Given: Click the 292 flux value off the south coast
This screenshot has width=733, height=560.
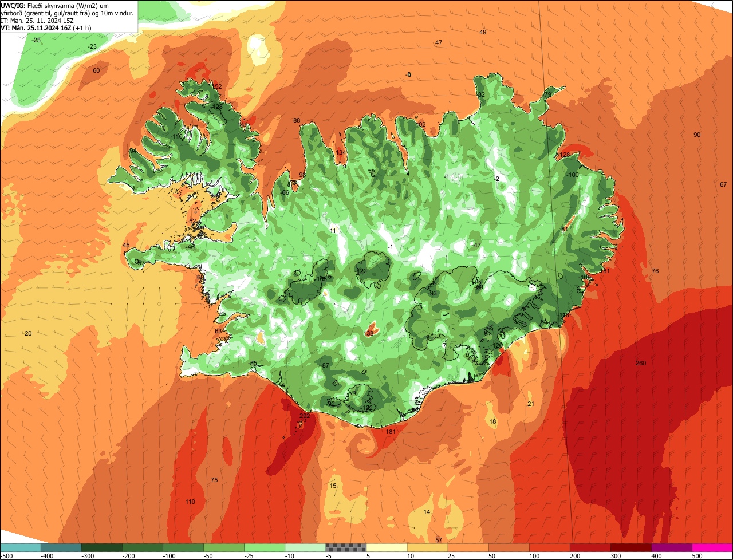Looking at the screenshot, I should pyautogui.click(x=305, y=416).
